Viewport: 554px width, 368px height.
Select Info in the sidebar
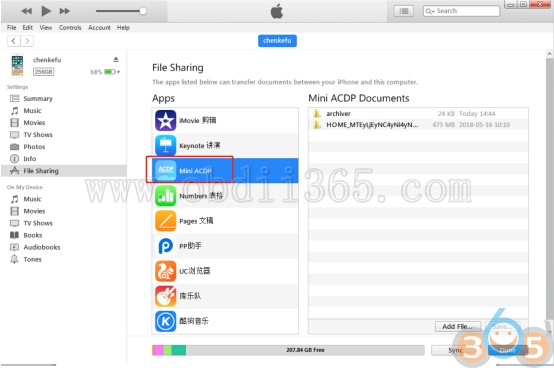pyautogui.click(x=30, y=159)
